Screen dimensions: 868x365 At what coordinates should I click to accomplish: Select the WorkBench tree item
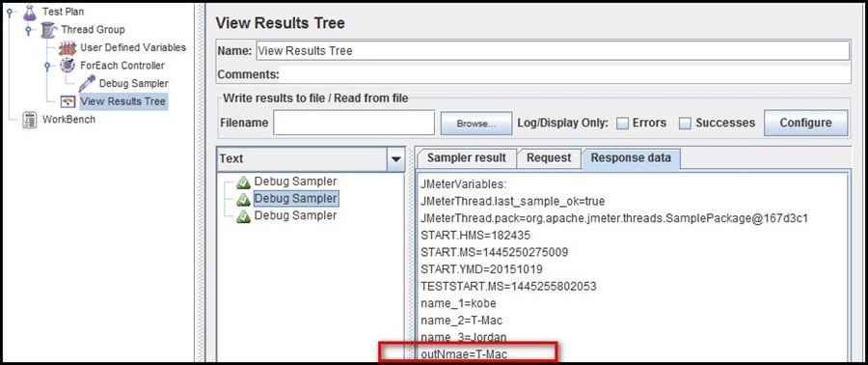point(68,120)
